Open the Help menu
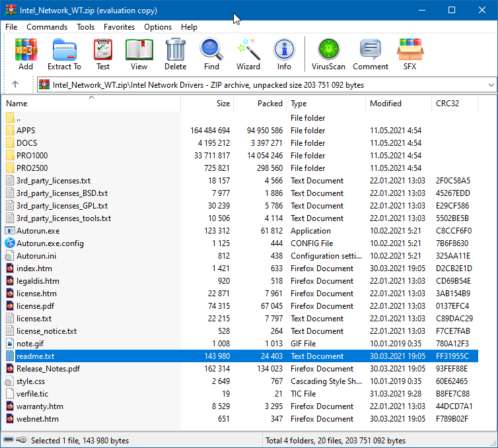Image resolution: width=498 pixels, height=448 pixels. 189,27
